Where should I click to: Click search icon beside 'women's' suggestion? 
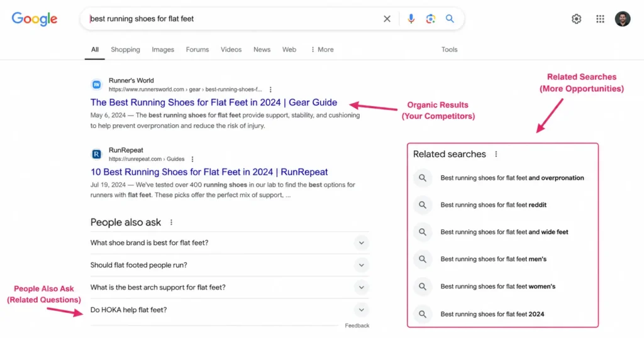click(x=423, y=286)
